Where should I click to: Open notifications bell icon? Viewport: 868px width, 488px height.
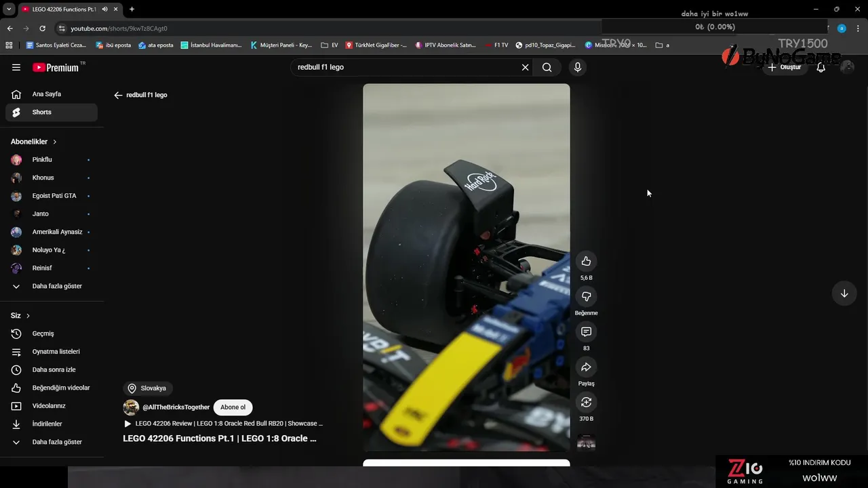[x=821, y=67]
